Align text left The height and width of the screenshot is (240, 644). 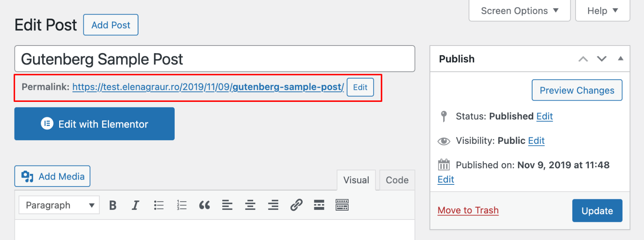[x=227, y=205]
